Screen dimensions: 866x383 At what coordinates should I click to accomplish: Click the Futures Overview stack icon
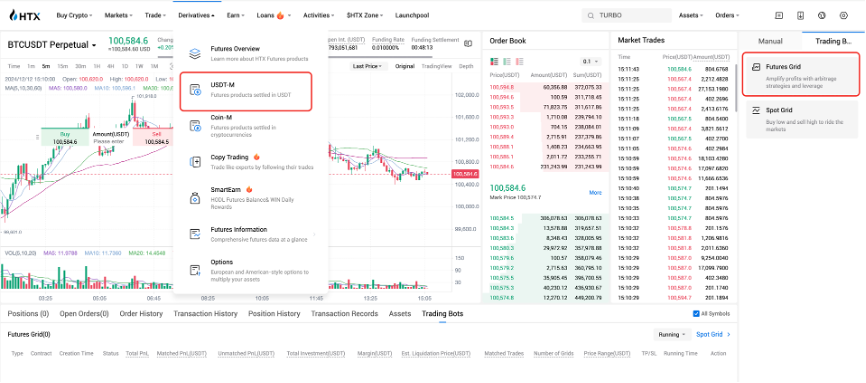coord(194,54)
